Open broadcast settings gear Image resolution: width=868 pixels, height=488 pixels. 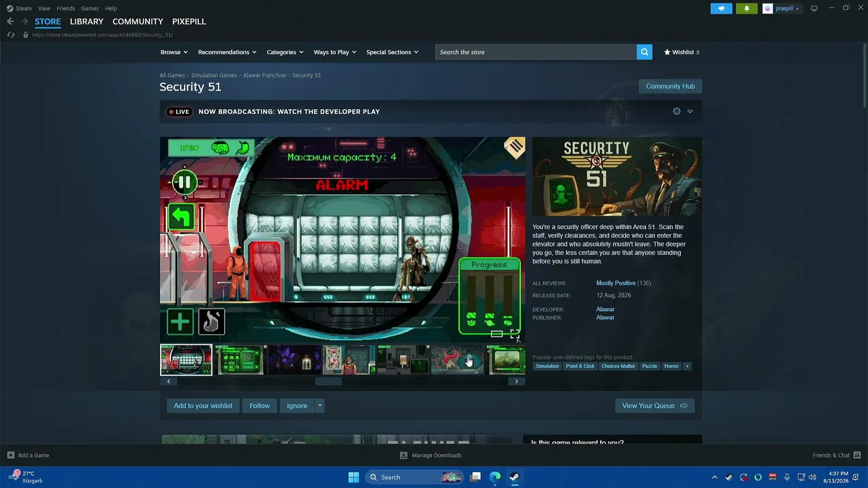click(x=677, y=111)
